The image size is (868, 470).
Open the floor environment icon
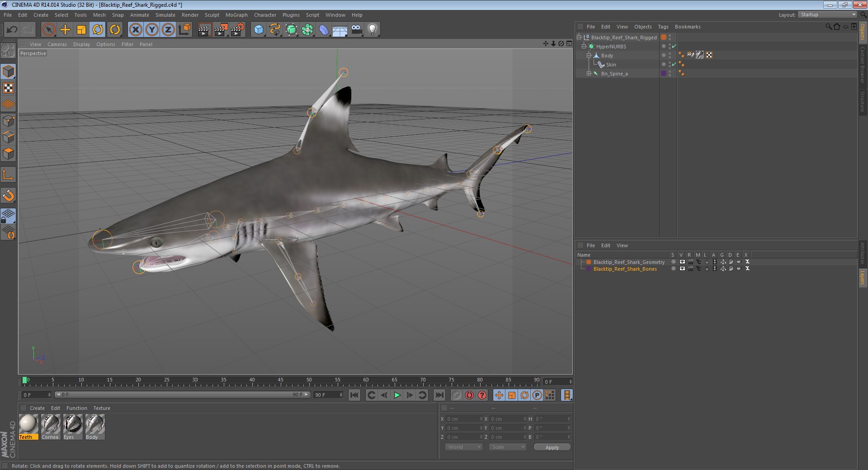pyautogui.click(x=340, y=30)
